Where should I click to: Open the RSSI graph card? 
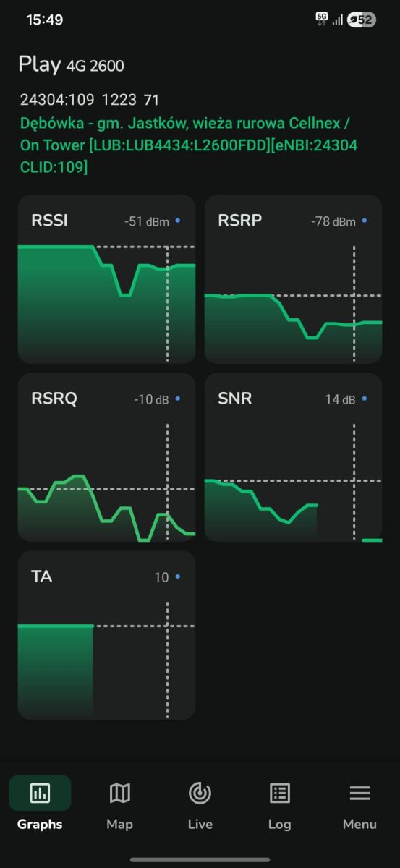coord(106,278)
